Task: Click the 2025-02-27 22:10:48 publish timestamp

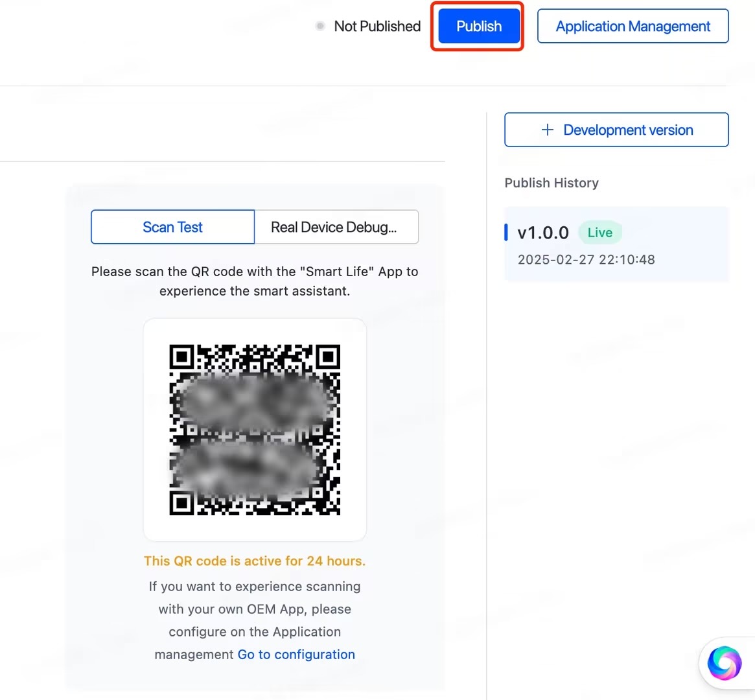Action: (x=586, y=260)
